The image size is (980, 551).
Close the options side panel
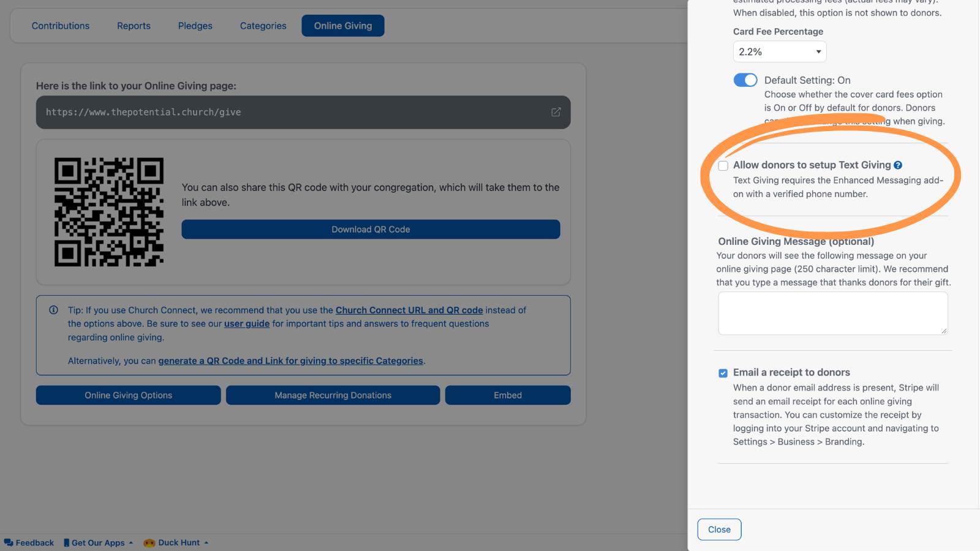(x=719, y=530)
